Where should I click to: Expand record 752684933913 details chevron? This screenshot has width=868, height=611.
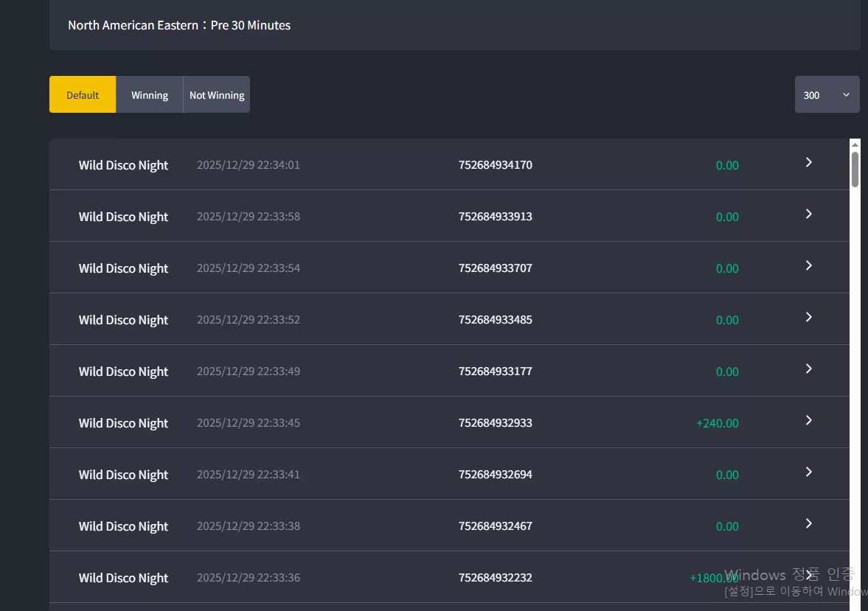pos(809,214)
